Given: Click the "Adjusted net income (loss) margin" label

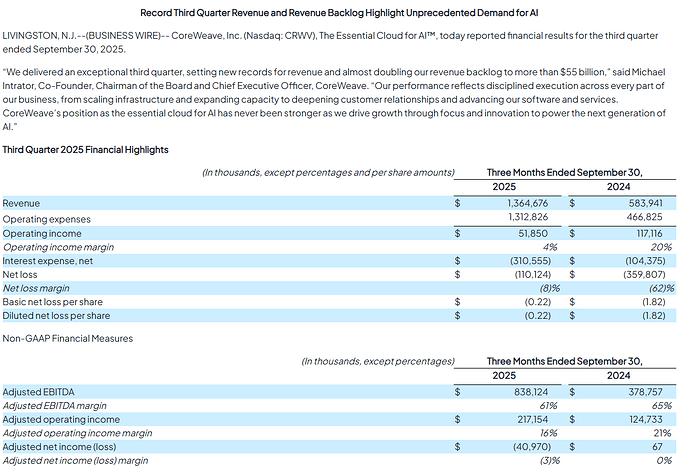Looking at the screenshot, I should [x=76, y=460].
